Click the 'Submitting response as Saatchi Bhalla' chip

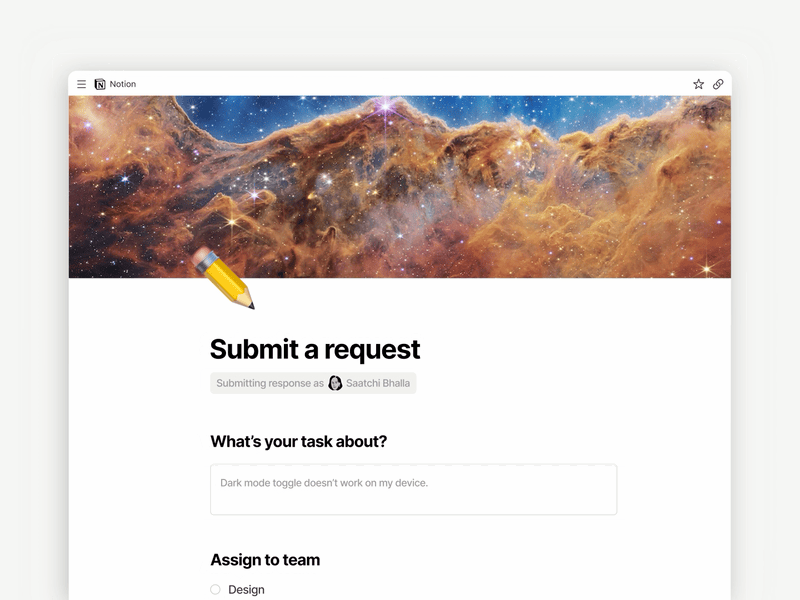click(x=313, y=383)
